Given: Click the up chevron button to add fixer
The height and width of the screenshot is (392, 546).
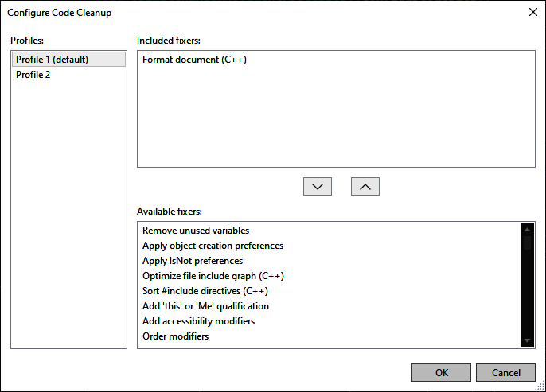Looking at the screenshot, I should (x=365, y=186).
